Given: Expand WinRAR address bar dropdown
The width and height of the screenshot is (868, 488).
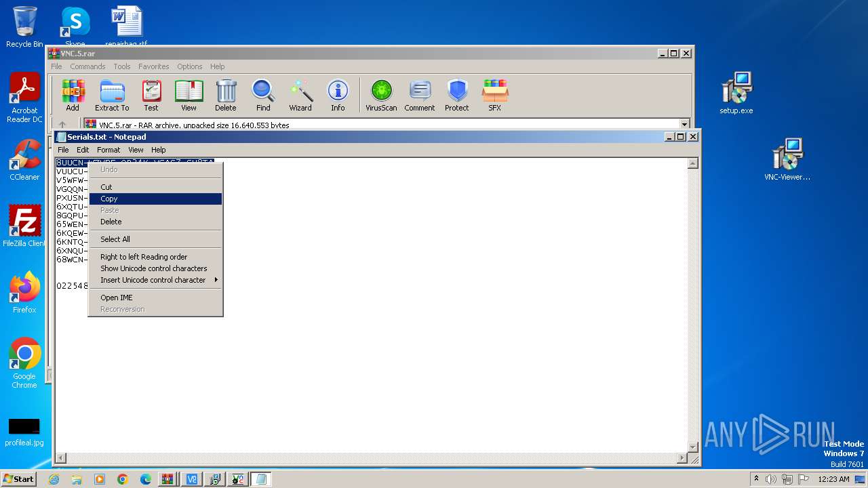Looking at the screenshot, I should click(x=684, y=125).
